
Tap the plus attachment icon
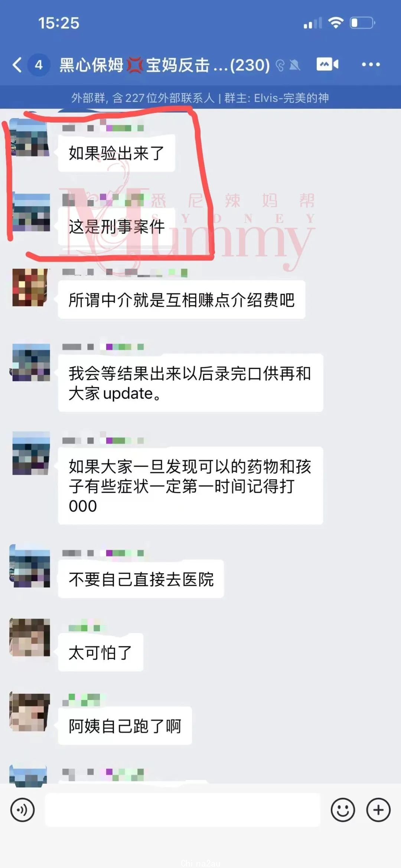[378, 810]
